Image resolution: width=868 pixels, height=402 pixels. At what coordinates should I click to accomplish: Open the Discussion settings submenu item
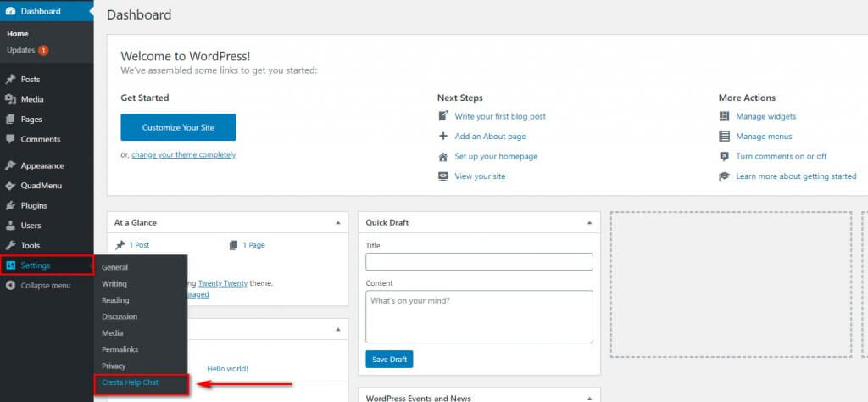[120, 316]
